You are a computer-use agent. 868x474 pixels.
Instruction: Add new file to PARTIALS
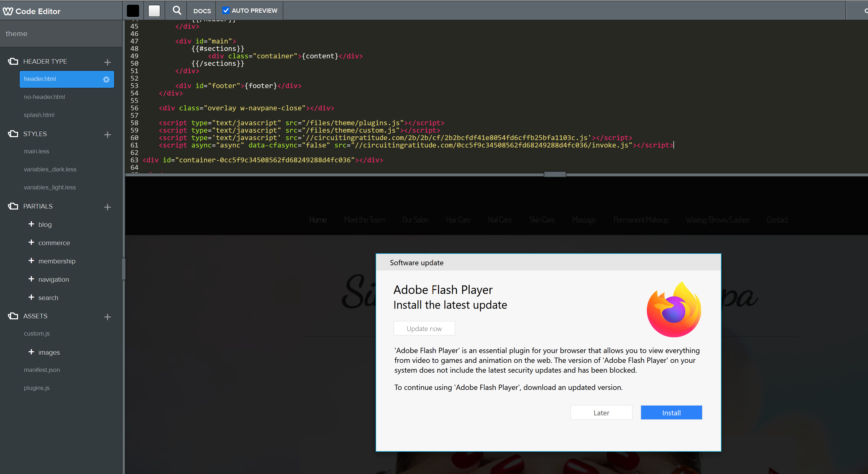tap(108, 207)
